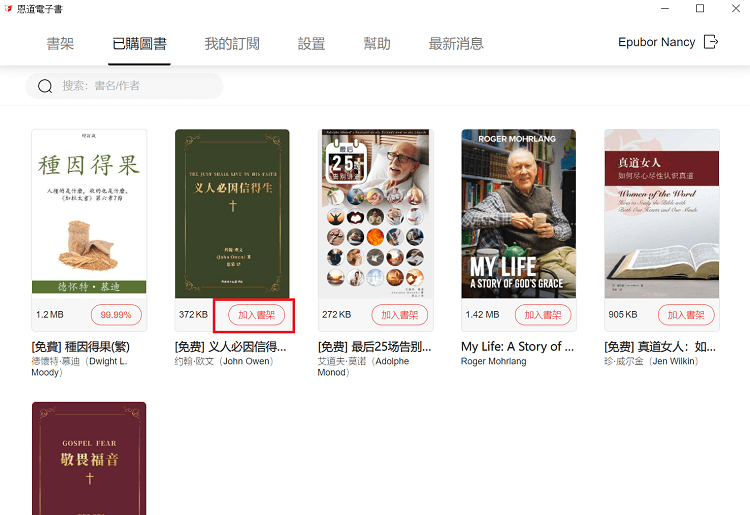The height and width of the screenshot is (515, 750).
Task: Add 最后25场告别 to bookshelf
Action: point(399,315)
